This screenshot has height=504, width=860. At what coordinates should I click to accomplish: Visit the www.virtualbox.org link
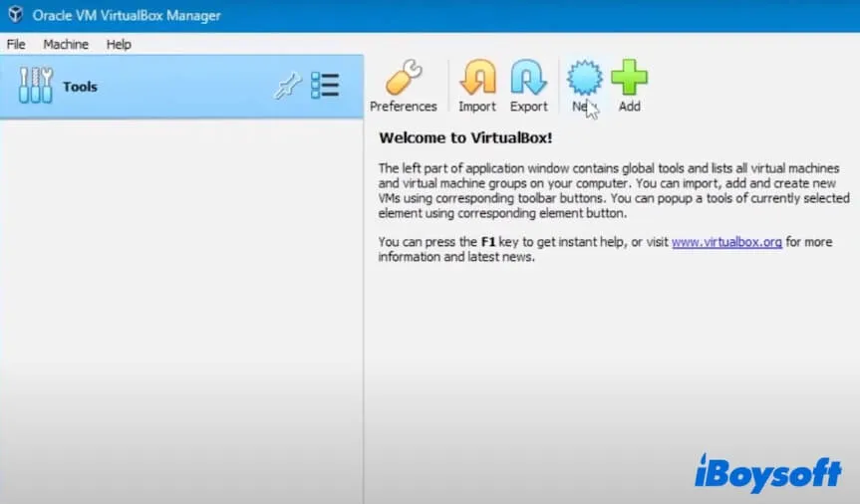click(726, 242)
